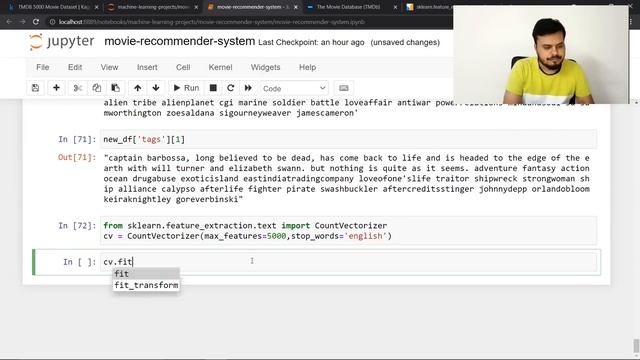Run the current cell
The height and width of the screenshot is (360, 640).
186,88
